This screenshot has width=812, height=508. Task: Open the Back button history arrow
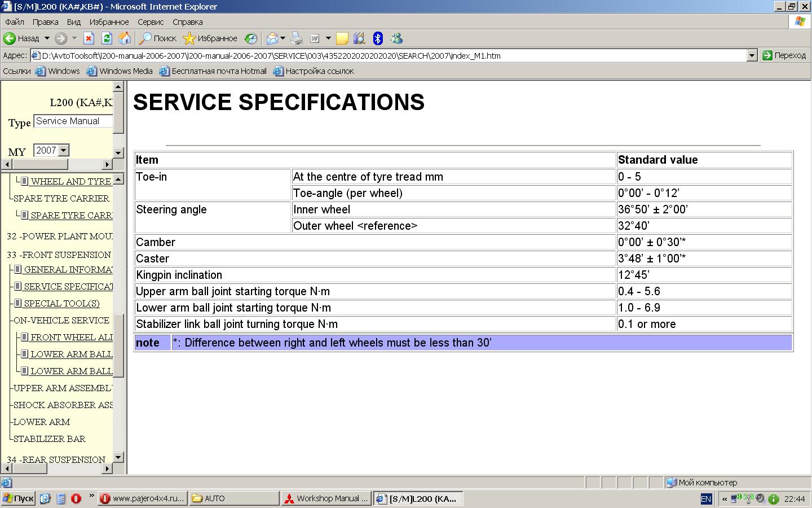[47, 38]
